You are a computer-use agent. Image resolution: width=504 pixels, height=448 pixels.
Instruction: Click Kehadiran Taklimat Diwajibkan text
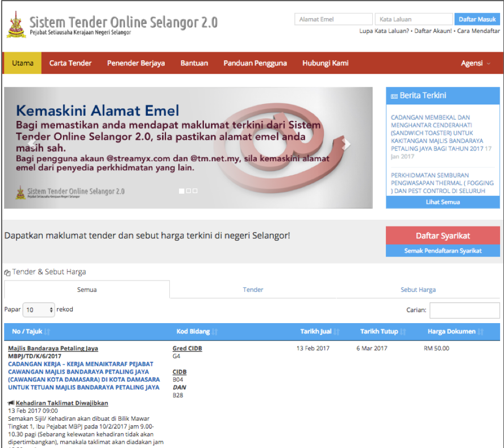pyautogui.click(x=62, y=403)
